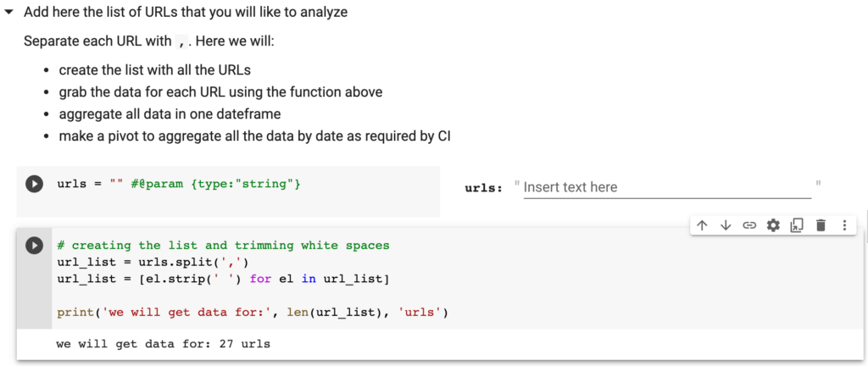The height and width of the screenshot is (366, 868).
Task: Click the code line with 'el.strip'
Action: tap(223, 280)
